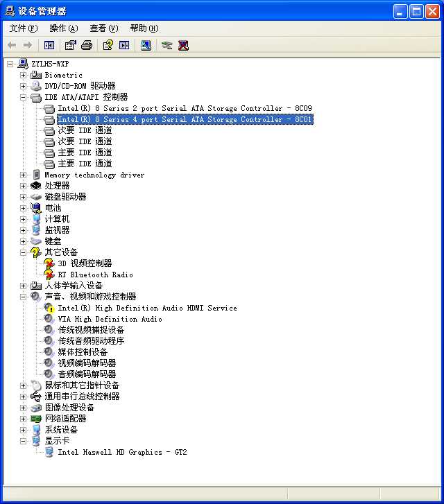This screenshot has height=504, width=444.
Task: Select the 监视器 category
Action: click(57, 230)
